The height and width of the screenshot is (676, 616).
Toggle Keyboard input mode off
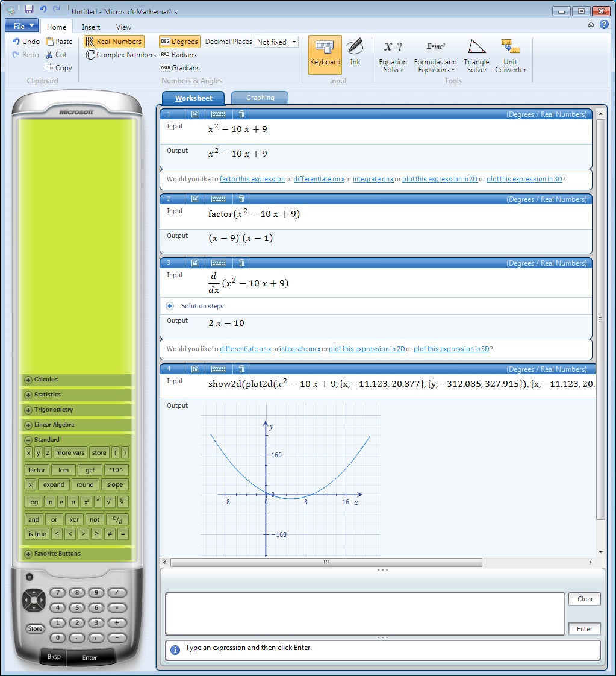pos(325,55)
